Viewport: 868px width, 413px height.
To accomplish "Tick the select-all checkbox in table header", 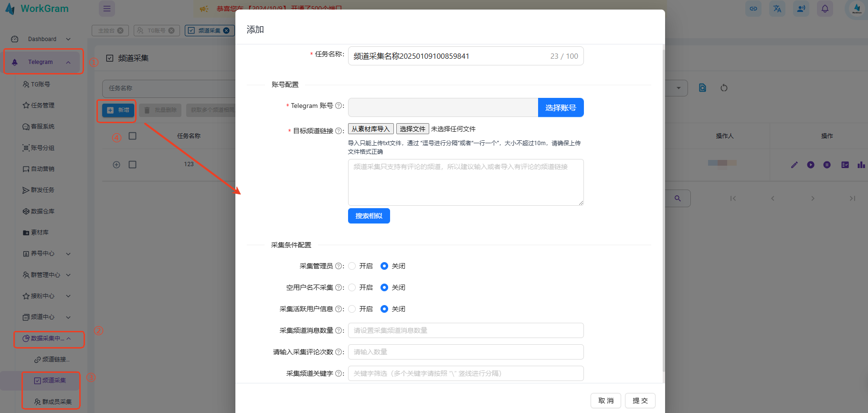I will point(133,136).
